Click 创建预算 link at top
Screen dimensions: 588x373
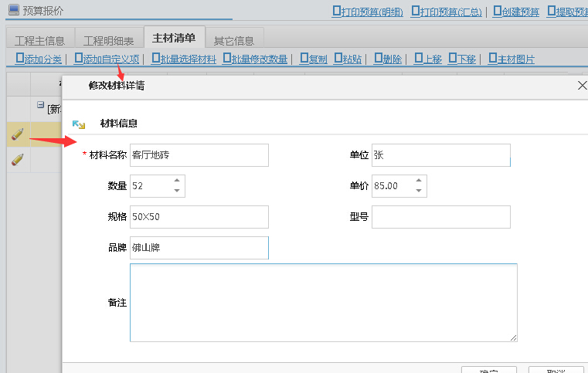[x=515, y=12]
